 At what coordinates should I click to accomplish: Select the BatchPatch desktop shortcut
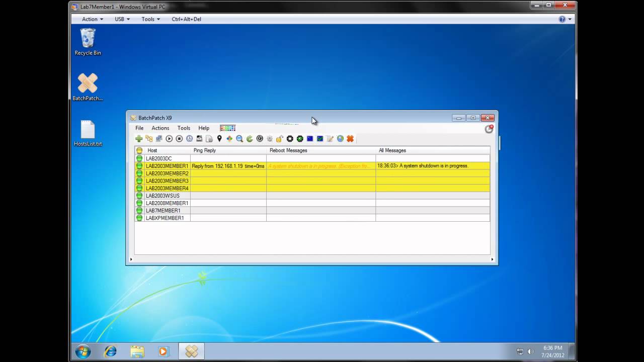click(x=88, y=87)
